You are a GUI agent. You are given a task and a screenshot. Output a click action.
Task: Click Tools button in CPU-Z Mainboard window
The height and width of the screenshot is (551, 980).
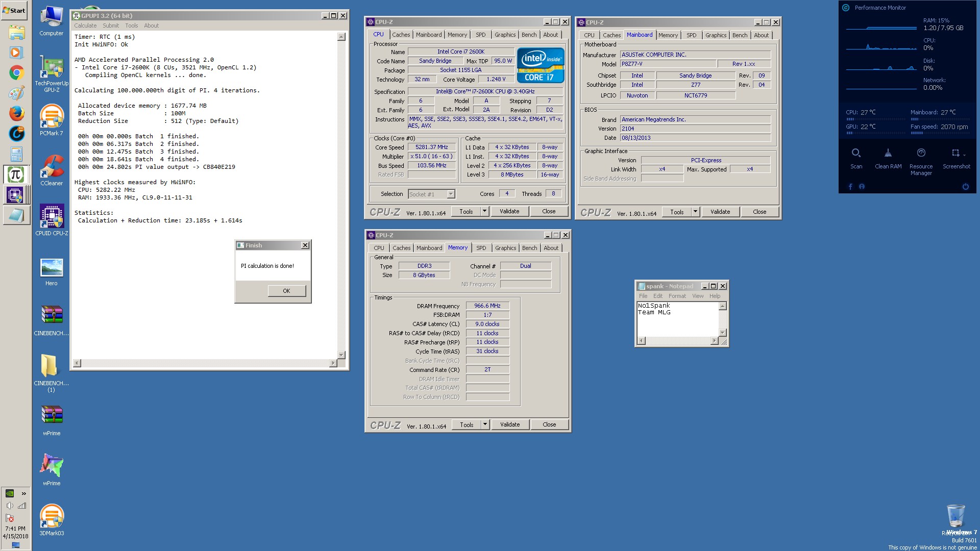(x=677, y=212)
